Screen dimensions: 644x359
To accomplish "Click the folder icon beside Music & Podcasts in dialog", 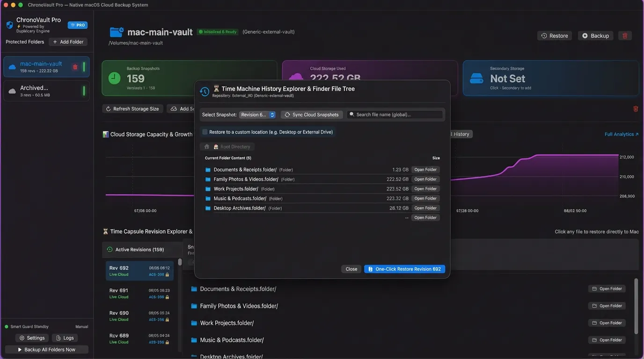I will [x=208, y=199].
